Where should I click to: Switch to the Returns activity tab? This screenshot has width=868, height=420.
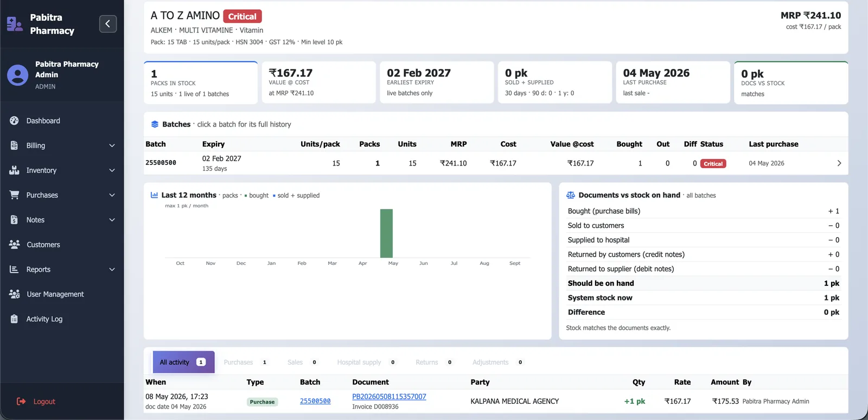pos(435,362)
